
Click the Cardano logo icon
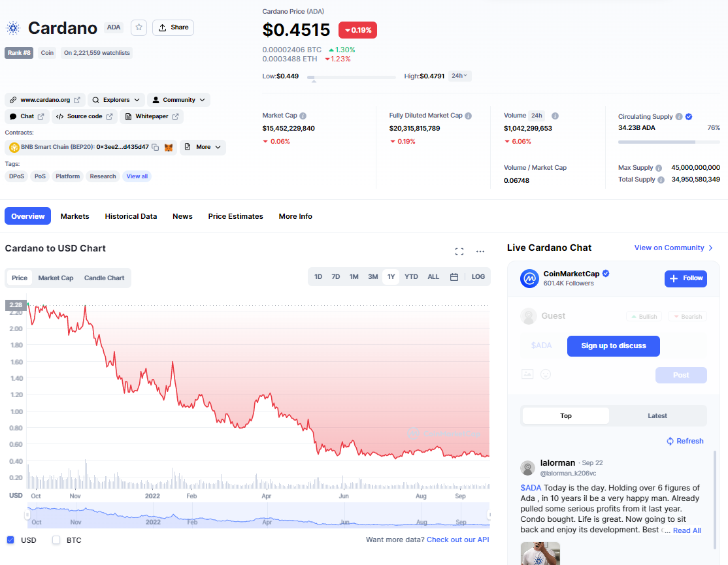pyautogui.click(x=13, y=28)
